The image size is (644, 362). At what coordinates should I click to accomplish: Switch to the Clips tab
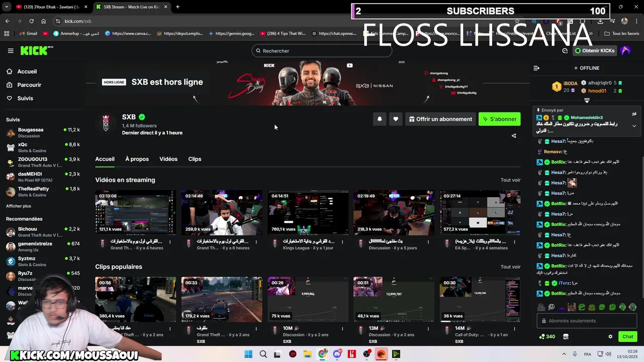tap(195, 159)
